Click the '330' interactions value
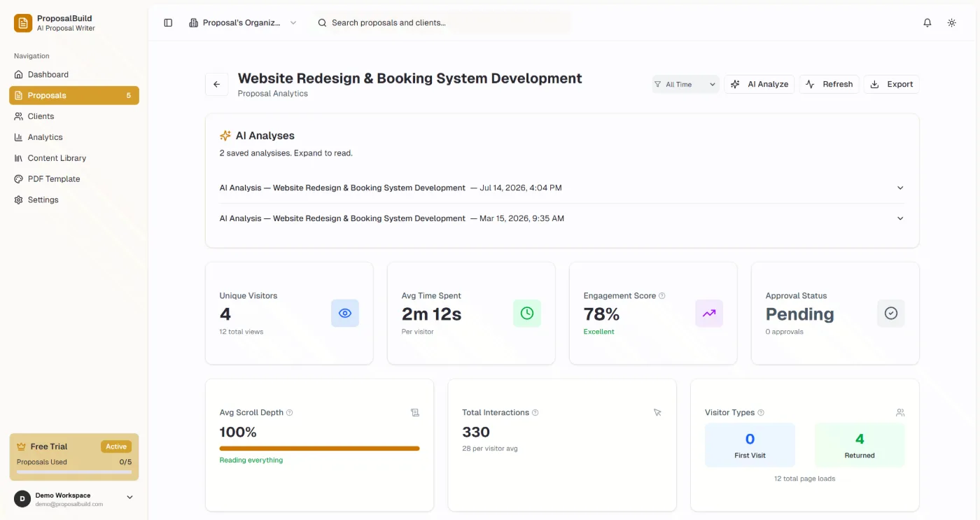Image resolution: width=980 pixels, height=520 pixels. 476,432
